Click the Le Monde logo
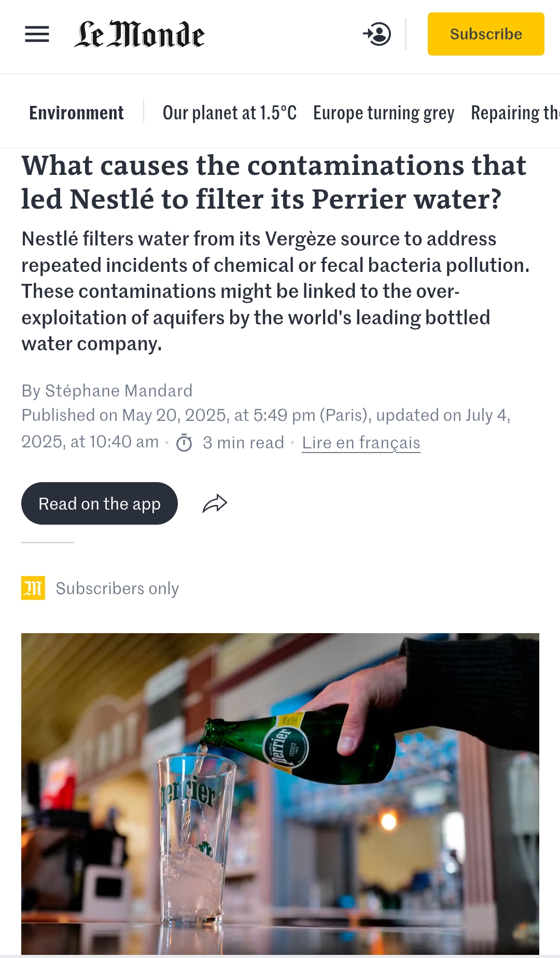Screen dimensions: 560x958 click(x=139, y=34)
